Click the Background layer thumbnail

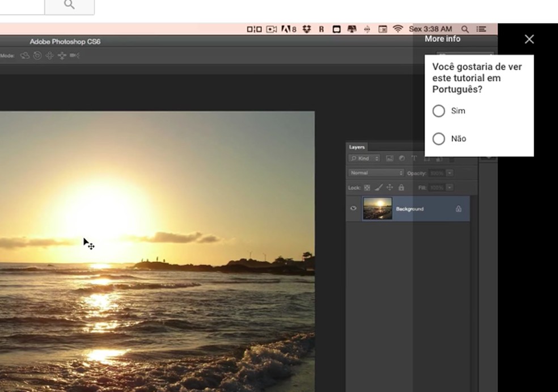(x=377, y=209)
